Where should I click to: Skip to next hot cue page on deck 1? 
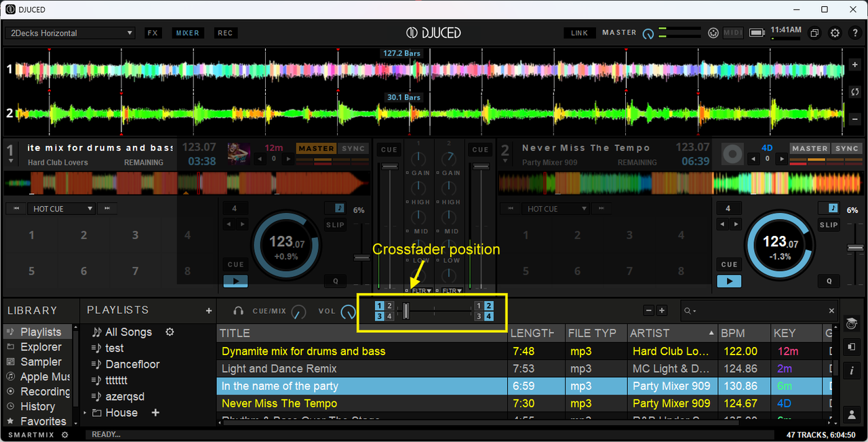coord(106,209)
